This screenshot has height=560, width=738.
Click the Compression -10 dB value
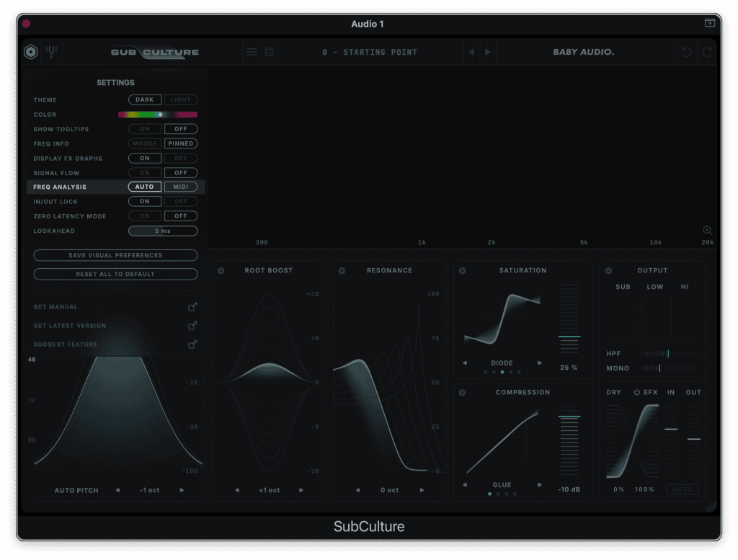pos(569,489)
